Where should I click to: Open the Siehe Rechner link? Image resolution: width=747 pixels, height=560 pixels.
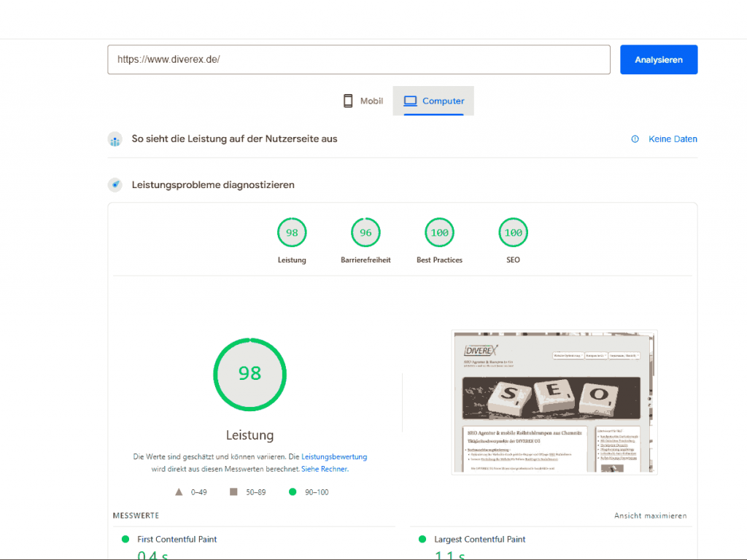point(324,469)
